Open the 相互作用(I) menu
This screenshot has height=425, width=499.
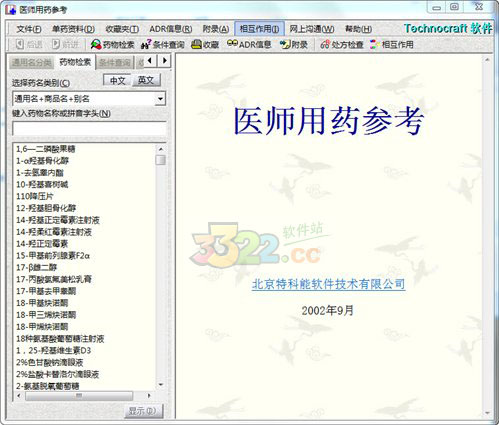259,29
